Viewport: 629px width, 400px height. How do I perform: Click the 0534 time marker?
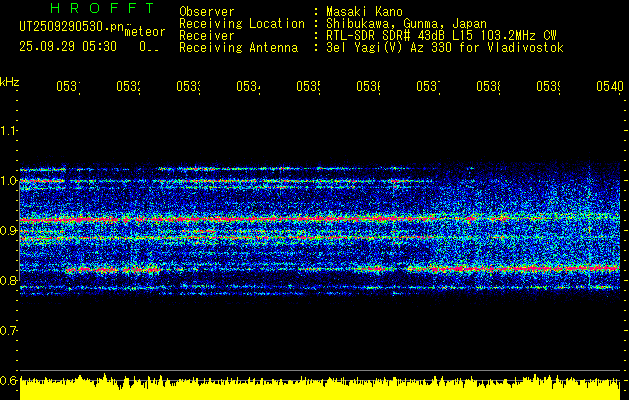coord(248,86)
